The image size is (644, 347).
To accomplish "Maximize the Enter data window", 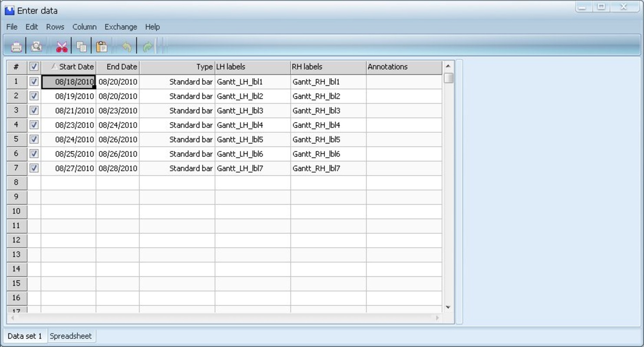I will click(x=601, y=7).
